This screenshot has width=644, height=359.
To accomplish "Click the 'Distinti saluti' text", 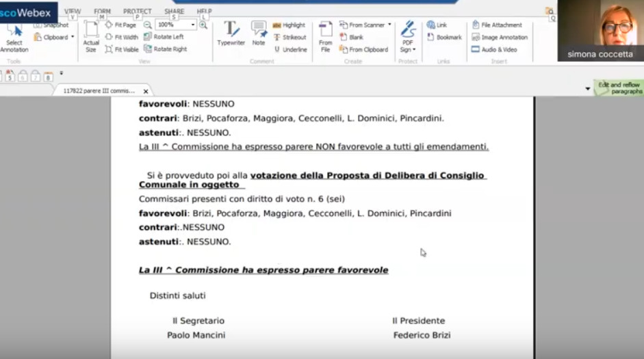I will point(177,295).
